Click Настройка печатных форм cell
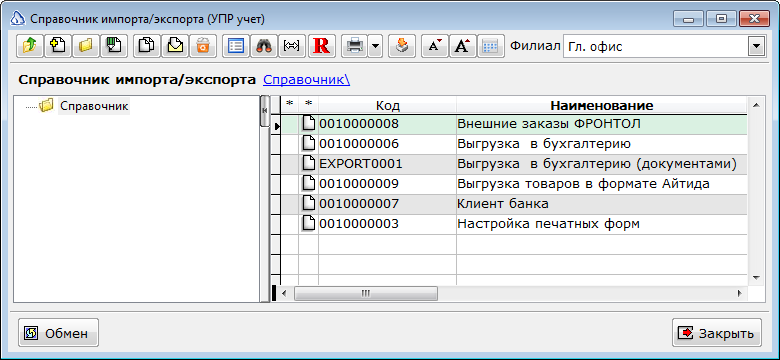Screen dimensions: 780x360 (601, 224)
